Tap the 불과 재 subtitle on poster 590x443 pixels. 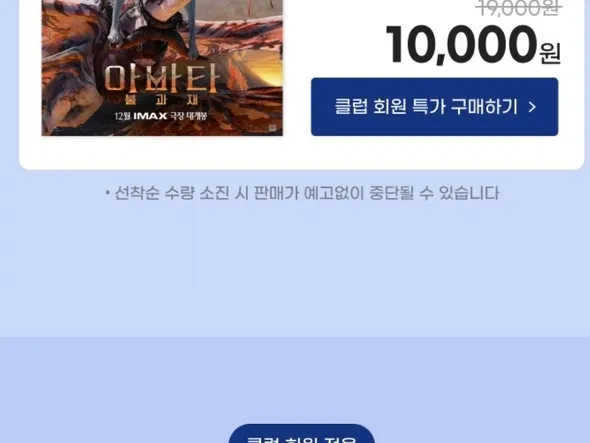161,100
